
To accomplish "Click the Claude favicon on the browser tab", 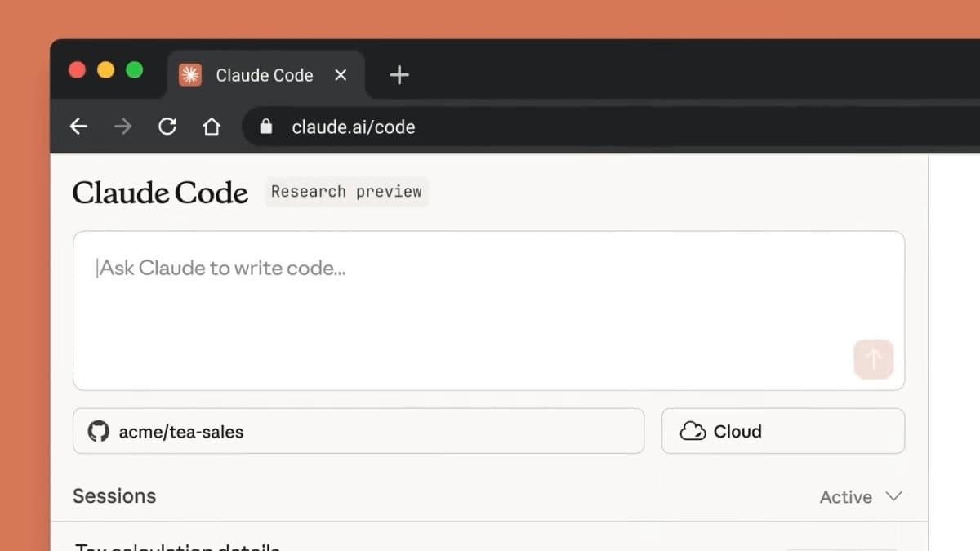I will coord(189,74).
